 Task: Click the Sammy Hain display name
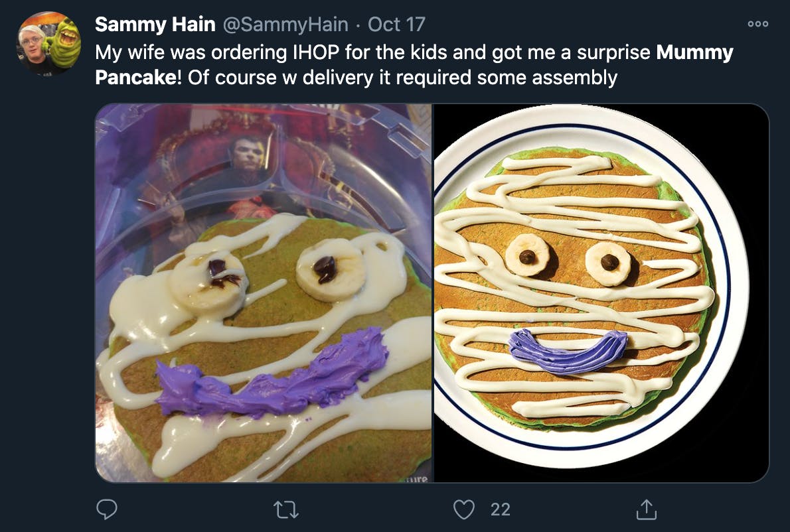tap(155, 24)
